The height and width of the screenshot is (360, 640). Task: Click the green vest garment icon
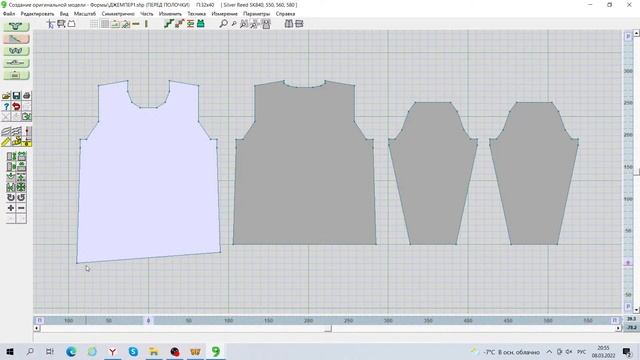(201, 24)
